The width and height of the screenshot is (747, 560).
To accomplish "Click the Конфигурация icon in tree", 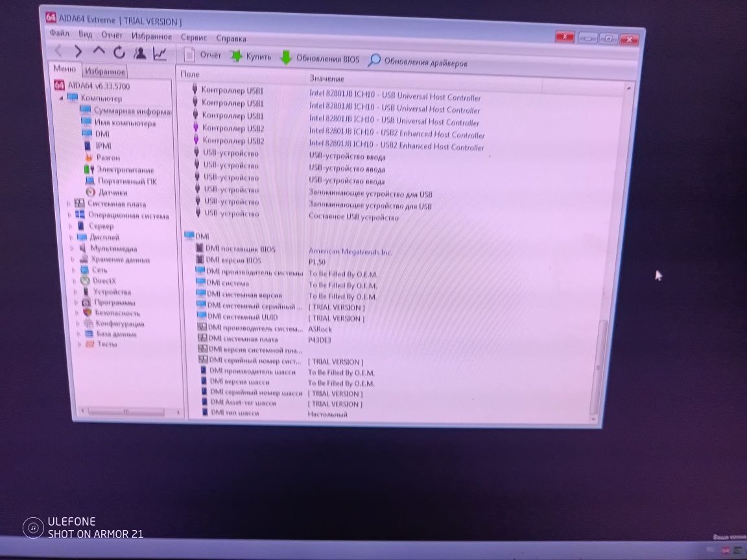I will pos(88,323).
